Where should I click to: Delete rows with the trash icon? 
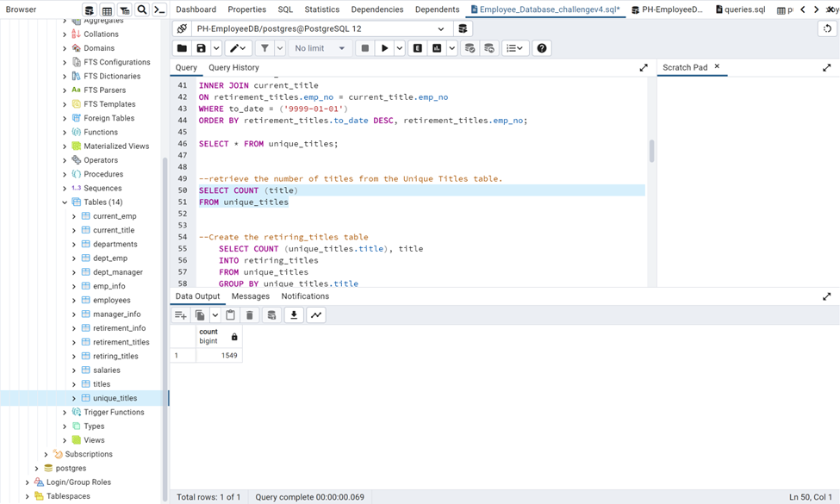[250, 314]
